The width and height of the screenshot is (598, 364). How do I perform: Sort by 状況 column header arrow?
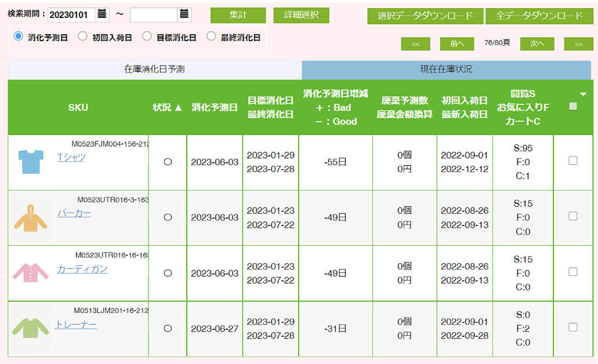179,108
